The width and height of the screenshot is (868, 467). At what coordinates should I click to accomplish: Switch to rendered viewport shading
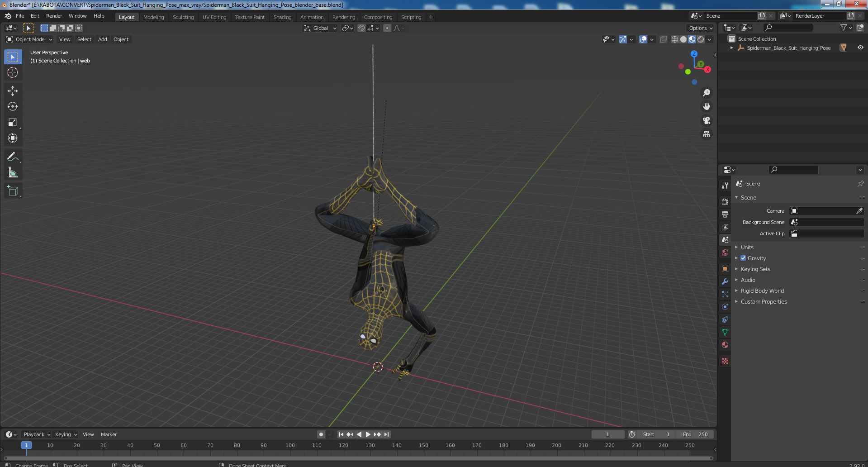[x=701, y=39]
